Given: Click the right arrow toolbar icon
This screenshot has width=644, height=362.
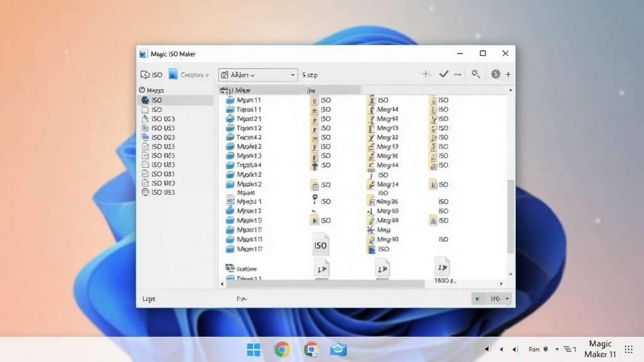Looking at the screenshot, I should (458, 74).
